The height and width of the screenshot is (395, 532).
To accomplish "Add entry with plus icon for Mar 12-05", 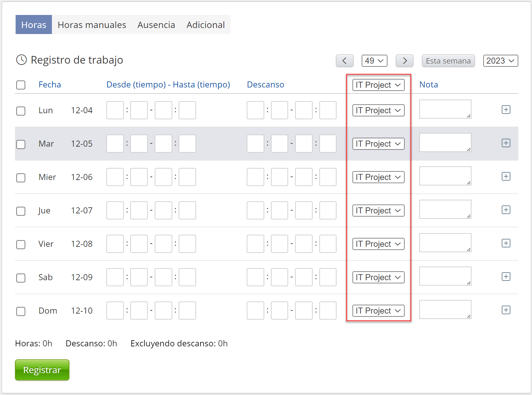I will pyautogui.click(x=506, y=143).
